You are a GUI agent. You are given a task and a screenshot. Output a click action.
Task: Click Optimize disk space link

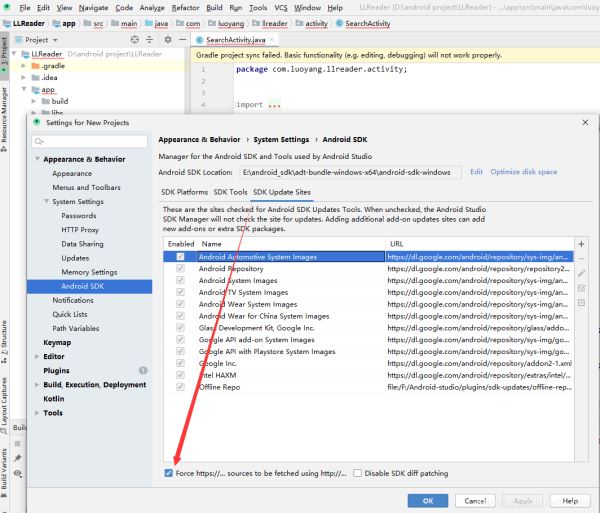(x=524, y=172)
